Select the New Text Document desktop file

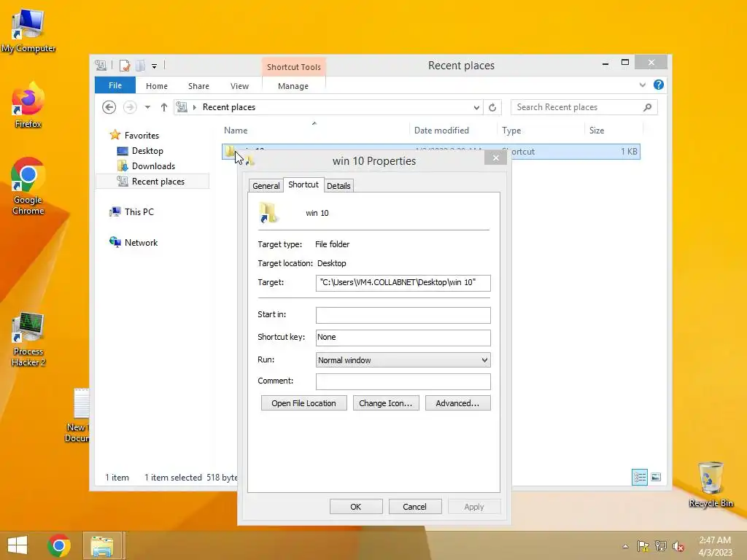(78, 415)
